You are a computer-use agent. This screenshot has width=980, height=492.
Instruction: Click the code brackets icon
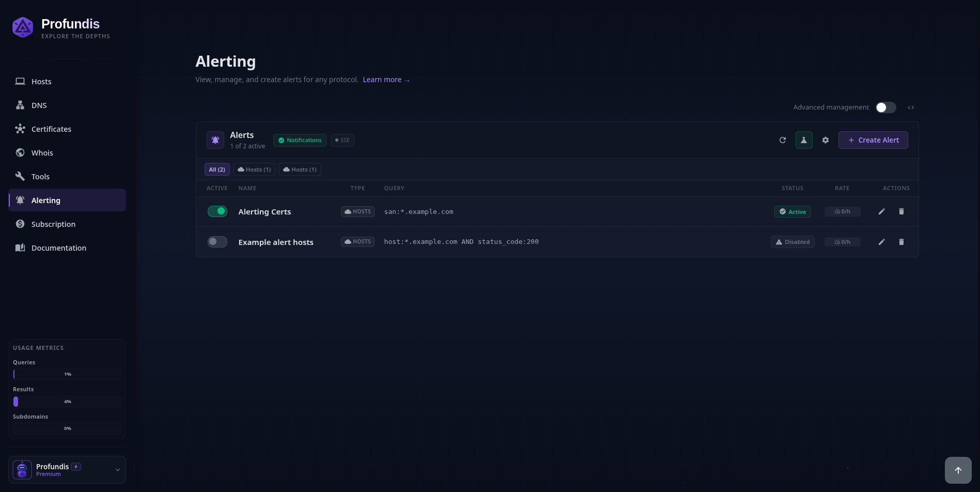tap(911, 107)
